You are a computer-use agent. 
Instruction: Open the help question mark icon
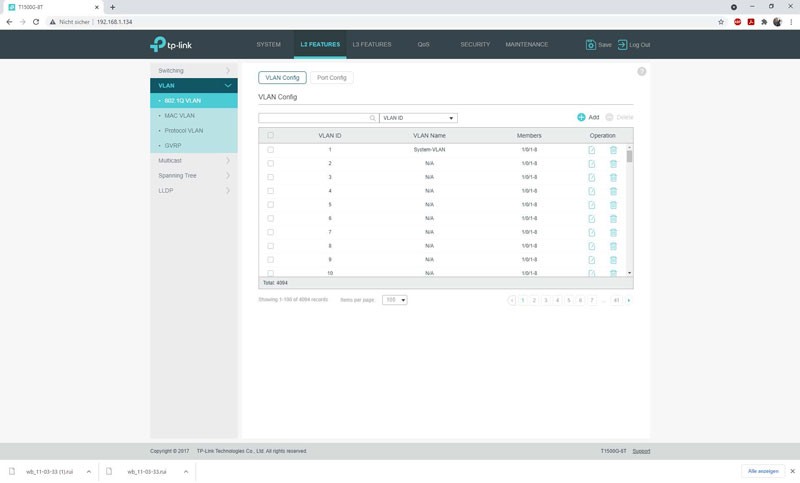pyautogui.click(x=642, y=72)
